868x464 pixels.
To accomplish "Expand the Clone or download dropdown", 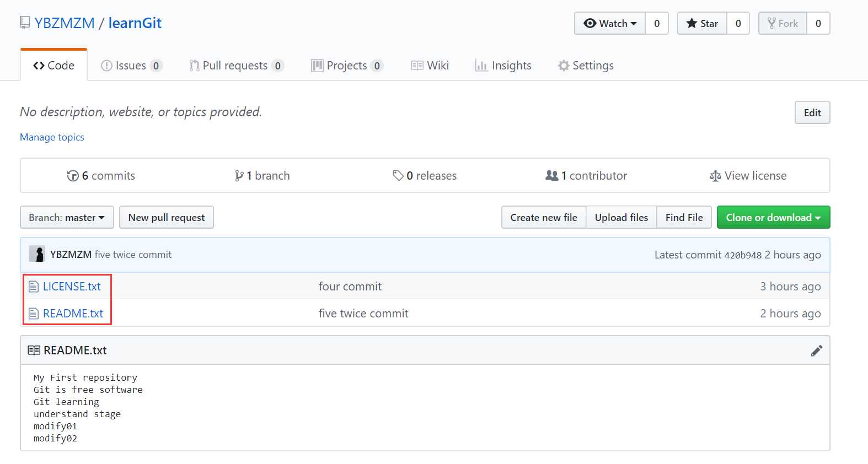I will point(774,217).
